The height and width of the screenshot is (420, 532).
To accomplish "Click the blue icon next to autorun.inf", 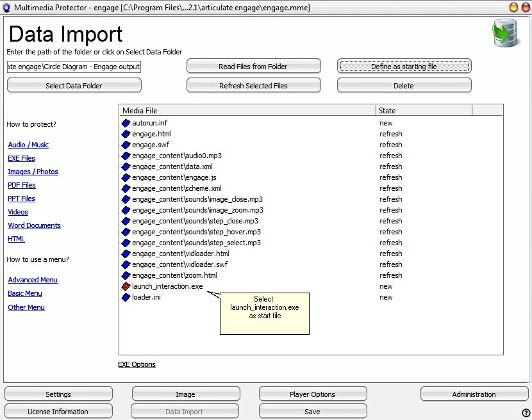I will point(126,123).
